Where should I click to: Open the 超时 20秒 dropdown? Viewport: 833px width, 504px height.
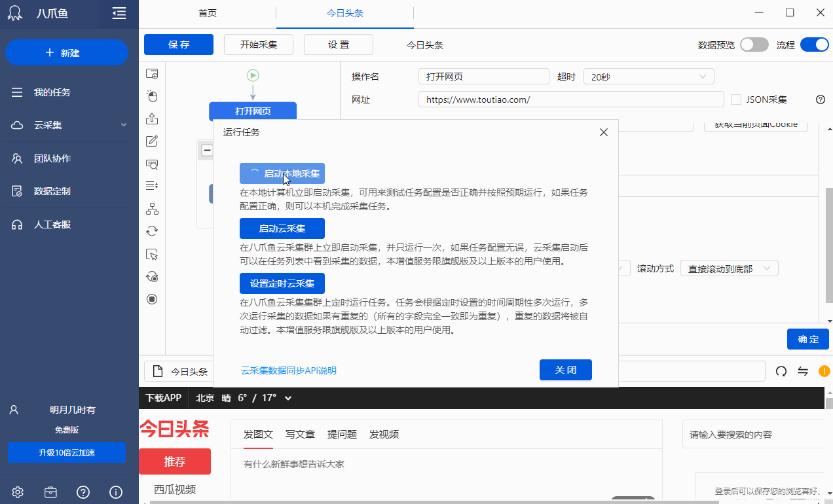648,77
